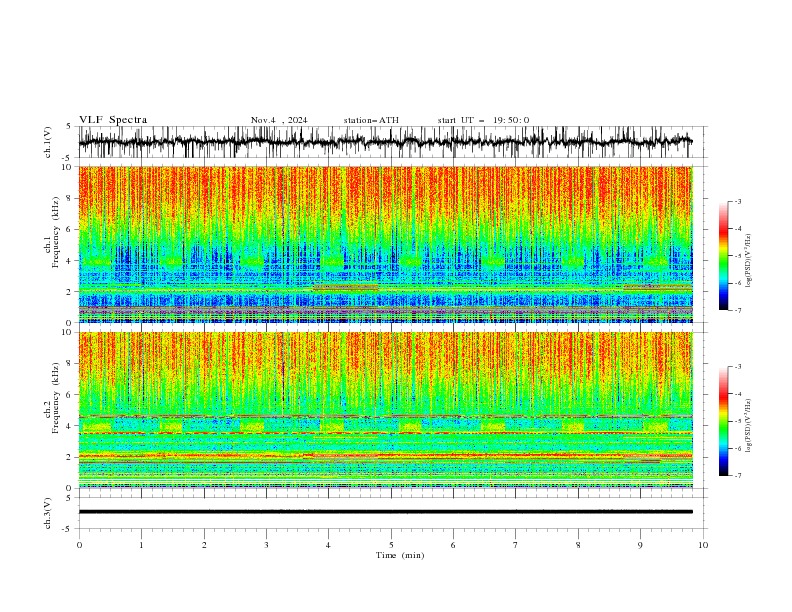This screenshot has height=612, width=792.
Task: Click the '-7' label on lower colorbar
Action: coord(737,475)
